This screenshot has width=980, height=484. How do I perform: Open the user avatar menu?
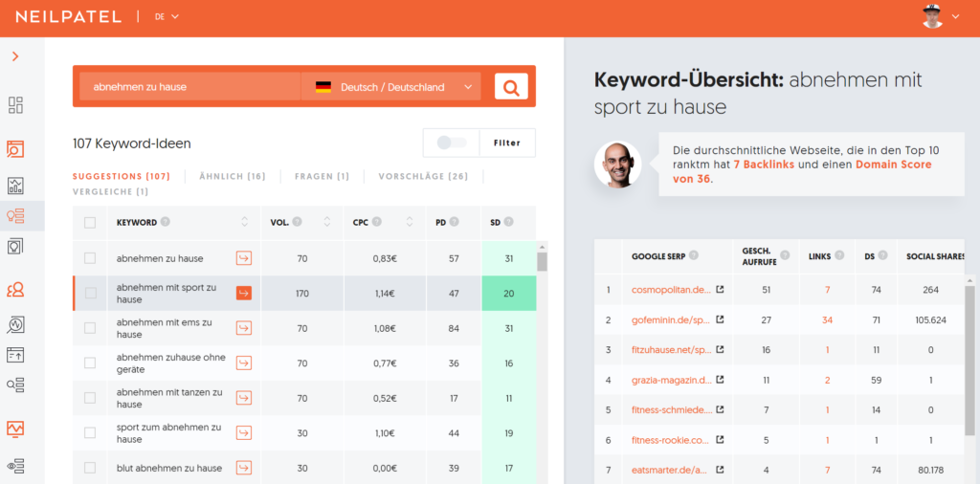(x=941, y=17)
